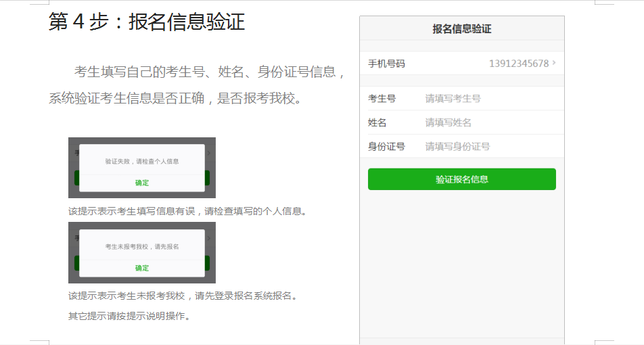
Task: Click the 考生号 field label
Action: pyautogui.click(x=382, y=98)
